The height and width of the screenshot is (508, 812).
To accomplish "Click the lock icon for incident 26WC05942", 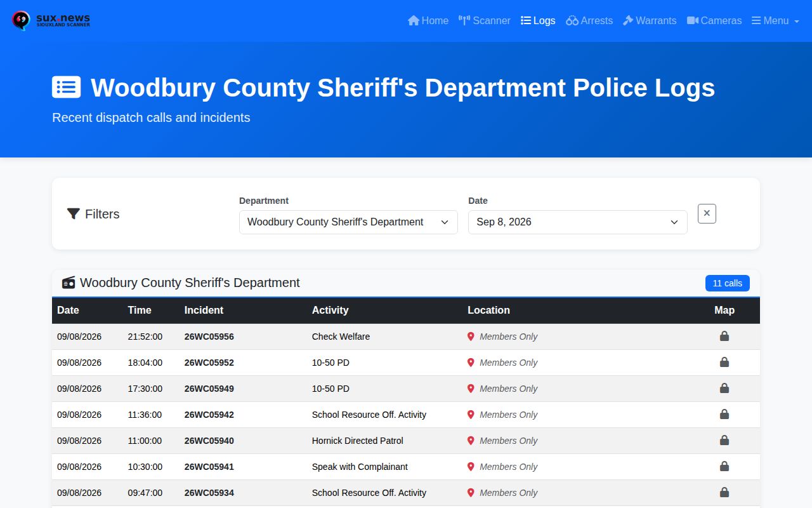I will (x=724, y=415).
